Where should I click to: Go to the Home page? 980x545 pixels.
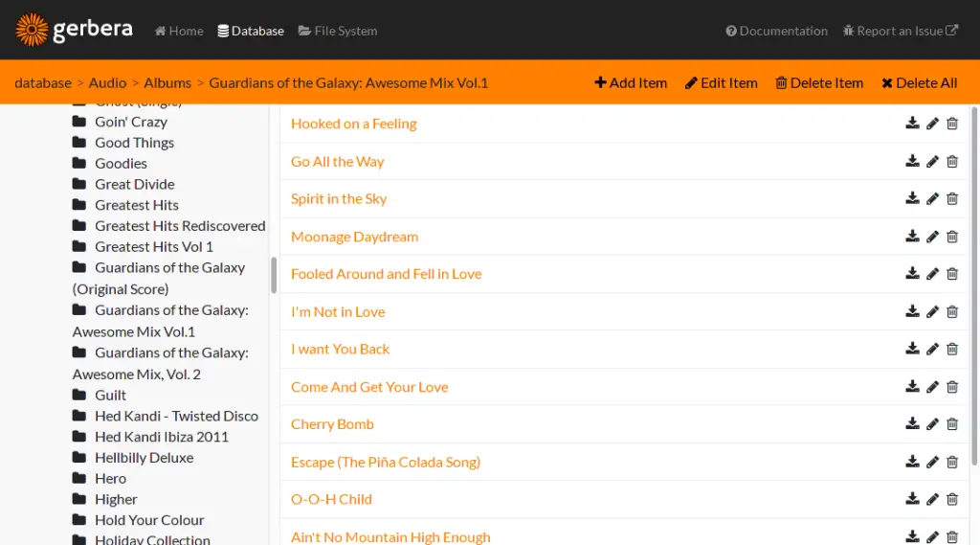click(179, 31)
